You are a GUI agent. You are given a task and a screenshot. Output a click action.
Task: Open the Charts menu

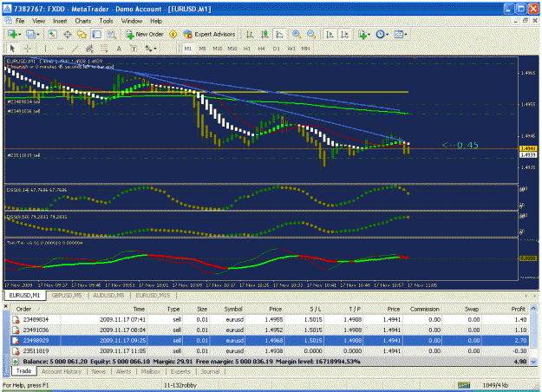tap(83, 21)
